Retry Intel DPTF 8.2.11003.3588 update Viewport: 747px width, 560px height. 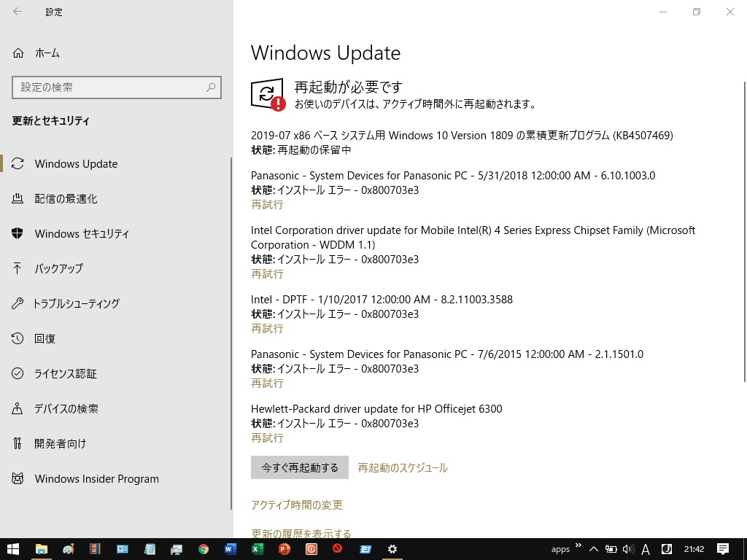(267, 329)
